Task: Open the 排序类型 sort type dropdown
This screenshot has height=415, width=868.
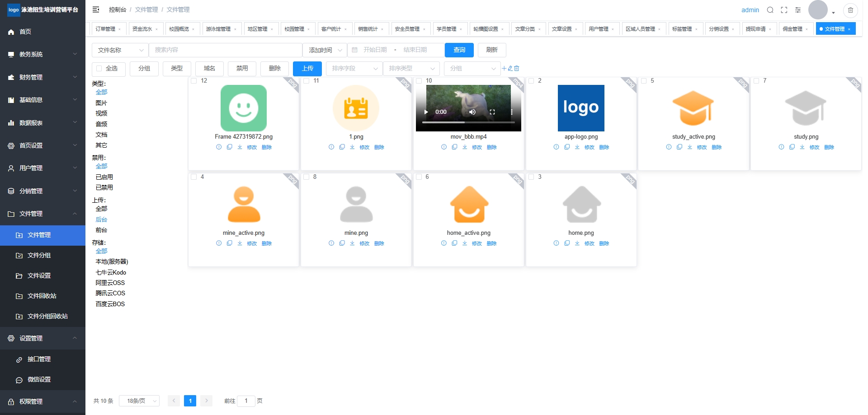Action: [x=411, y=69]
